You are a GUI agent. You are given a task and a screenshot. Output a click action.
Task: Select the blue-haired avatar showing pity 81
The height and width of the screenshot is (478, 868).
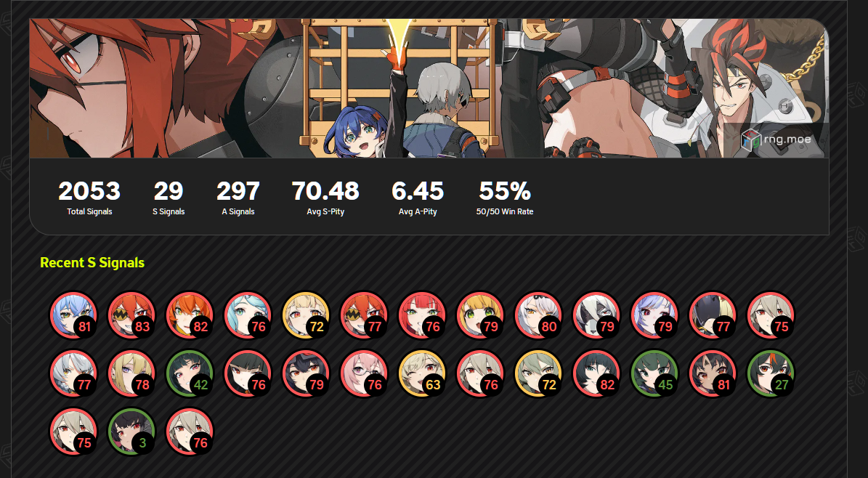[73, 316]
